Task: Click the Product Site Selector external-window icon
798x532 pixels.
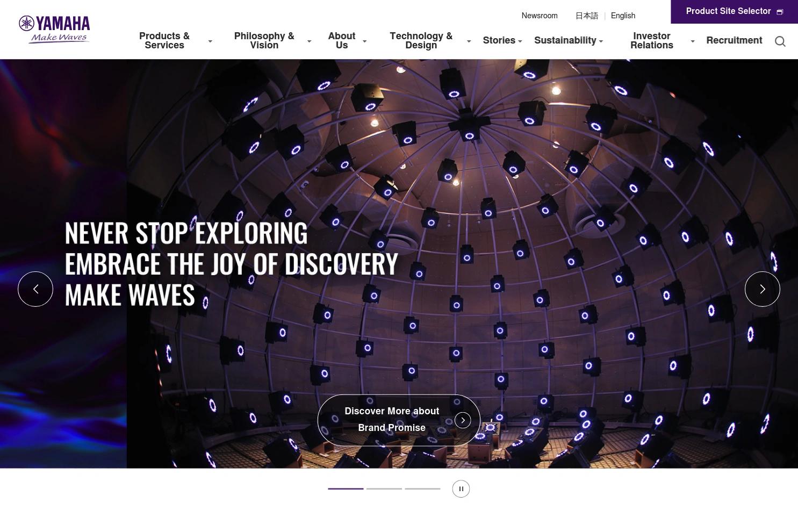Action: click(780, 12)
